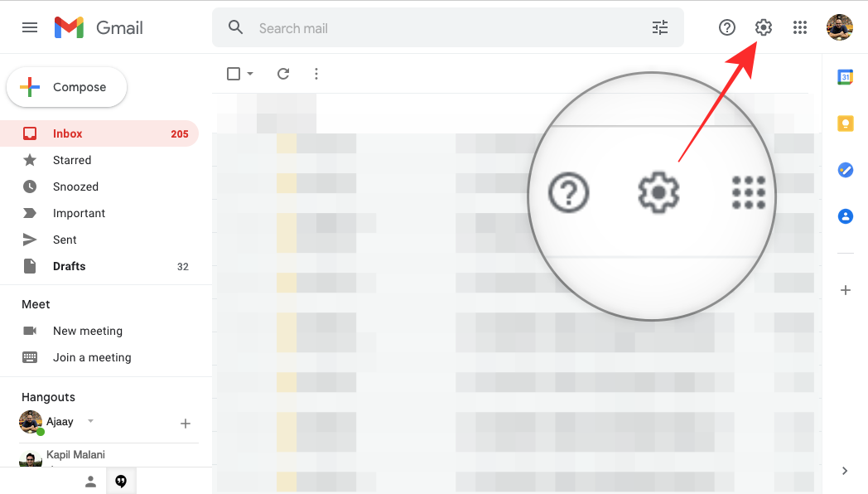The image size is (868, 494).
Task: Compose a new email
Action: [66, 87]
